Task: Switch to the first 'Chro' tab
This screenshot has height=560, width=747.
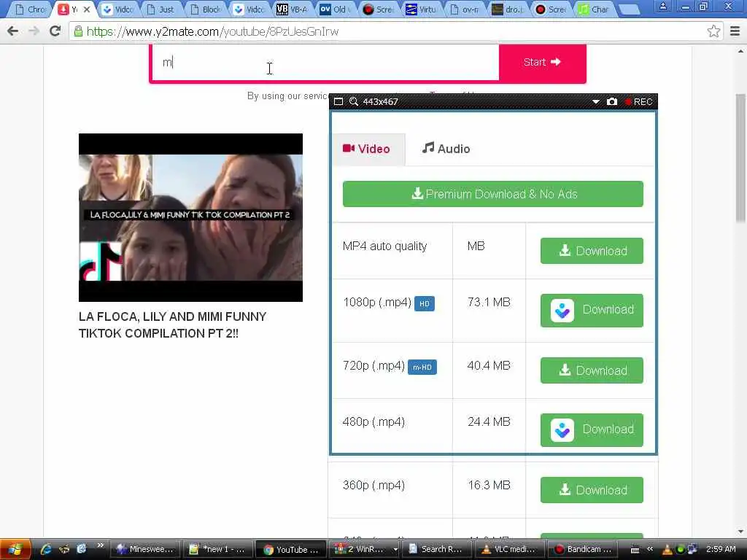Action: pyautogui.click(x=31, y=9)
